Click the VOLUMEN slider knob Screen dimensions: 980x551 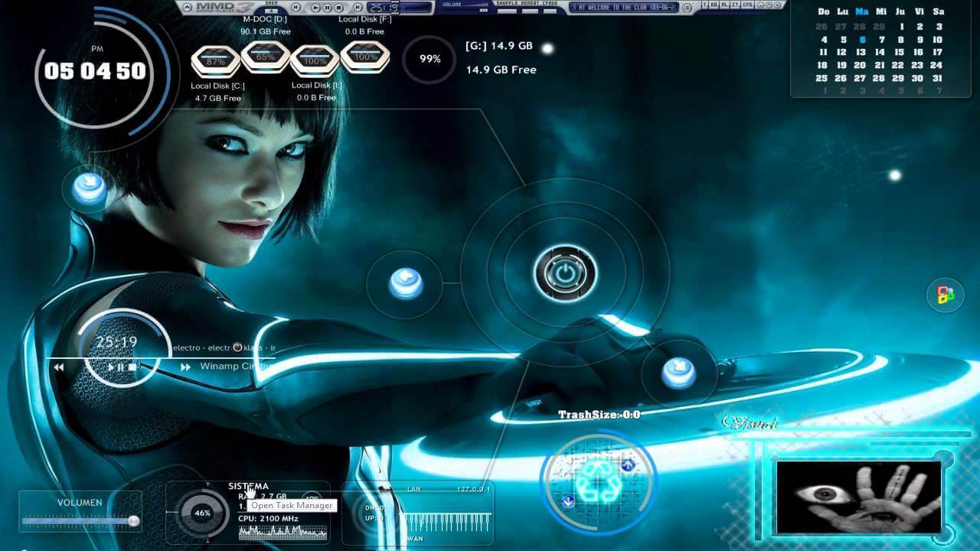(133, 521)
